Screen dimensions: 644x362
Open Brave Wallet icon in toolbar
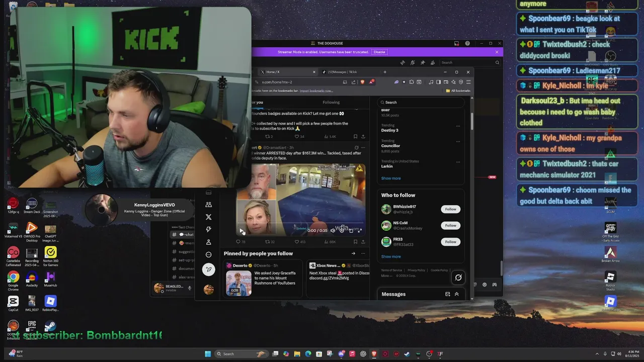pyautogui.click(x=446, y=82)
